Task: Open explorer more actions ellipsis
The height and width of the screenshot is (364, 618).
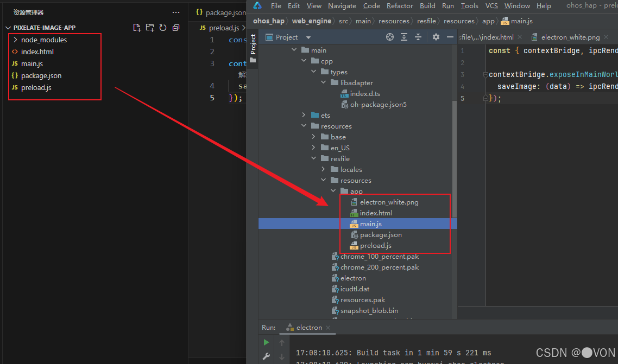Action: click(176, 12)
